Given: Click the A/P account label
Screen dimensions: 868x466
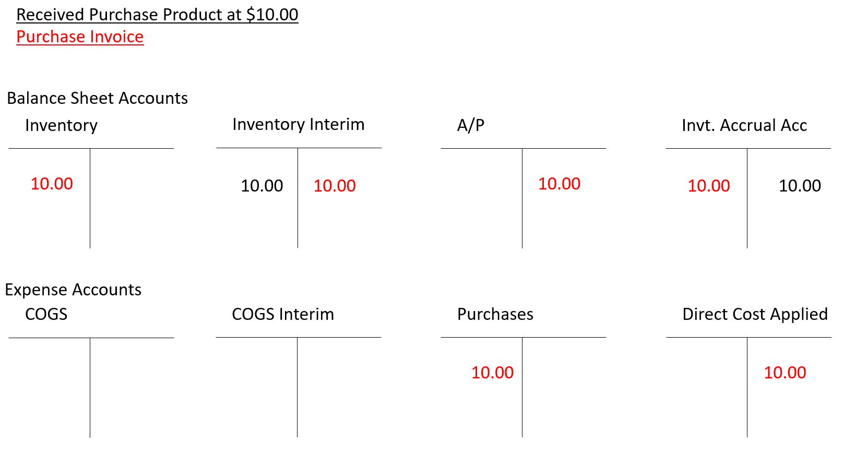Looking at the screenshot, I should (471, 125).
